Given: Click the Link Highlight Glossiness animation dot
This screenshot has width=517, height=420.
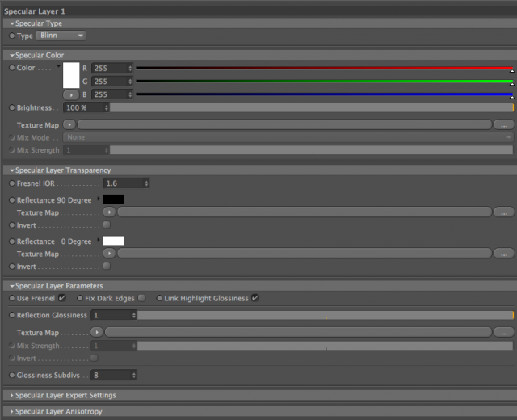Looking at the screenshot, I should [159, 298].
